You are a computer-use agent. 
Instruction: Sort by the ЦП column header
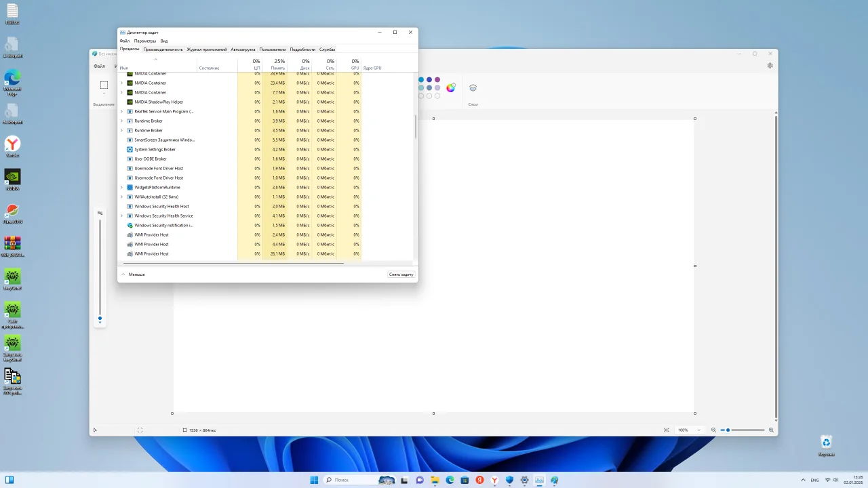click(250, 64)
